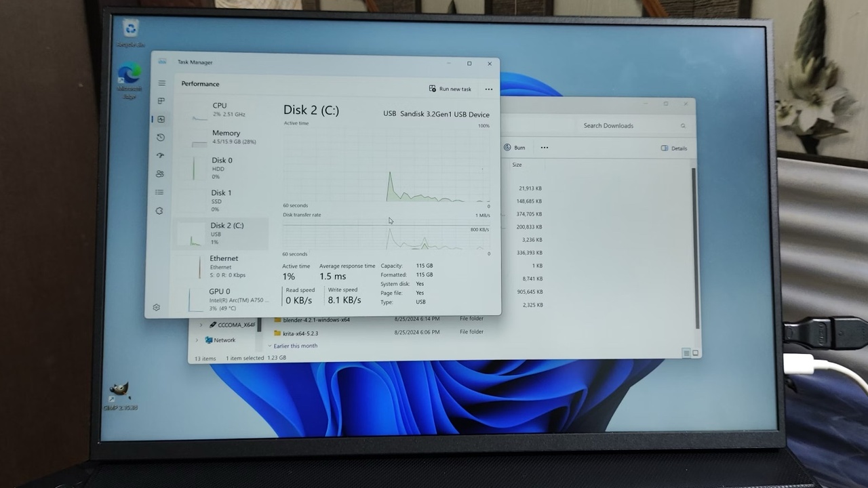Click the Recycle Bin desktop icon

[x=130, y=33]
